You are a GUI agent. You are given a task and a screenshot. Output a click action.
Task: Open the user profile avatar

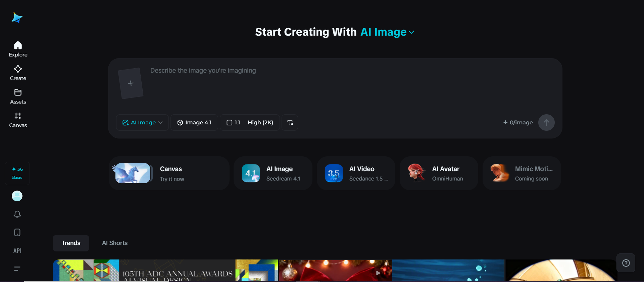(x=17, y=196)
